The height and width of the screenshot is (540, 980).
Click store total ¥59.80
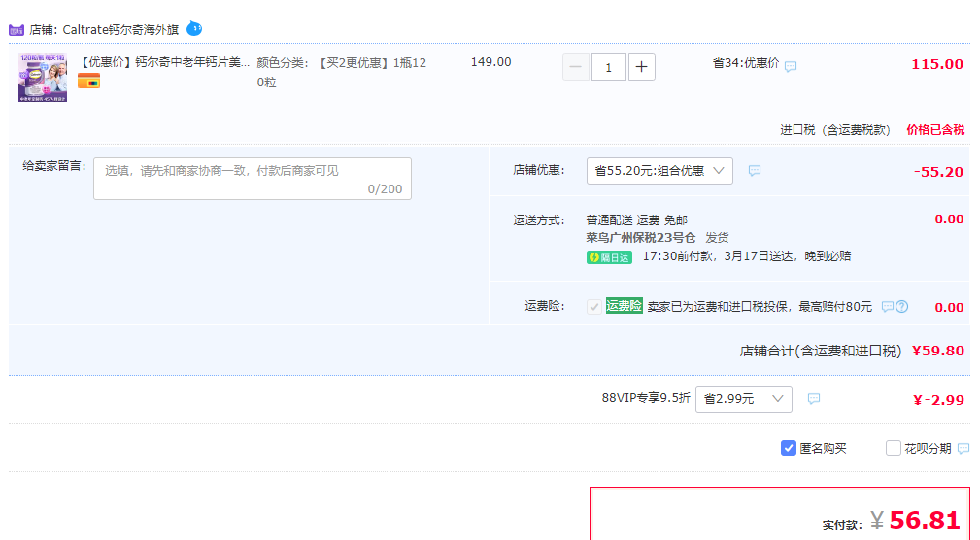pyautogui.click(x=938, y=351)
